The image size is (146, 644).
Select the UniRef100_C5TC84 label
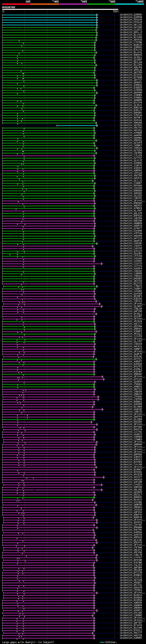pyautogui.click(x=131, y=256)
